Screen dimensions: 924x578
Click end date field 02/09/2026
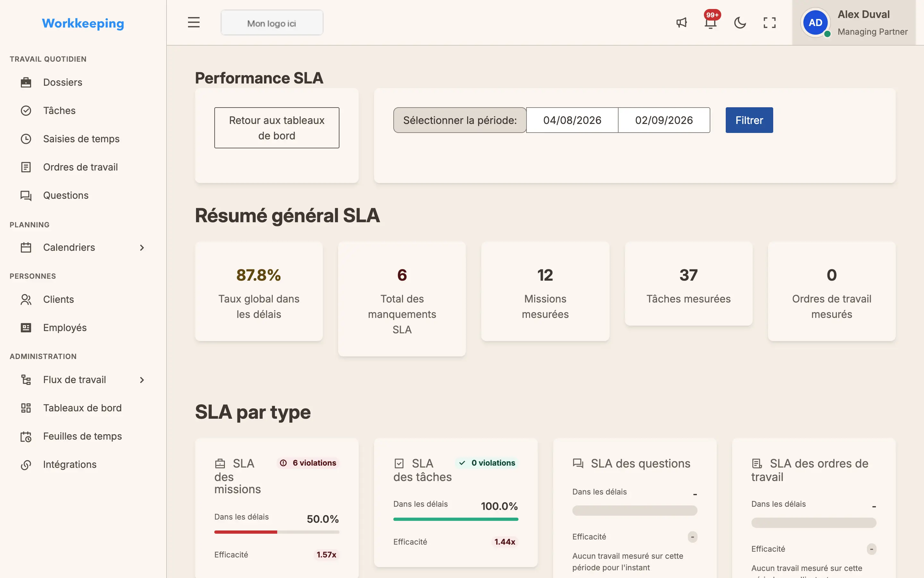coord(664,120)
